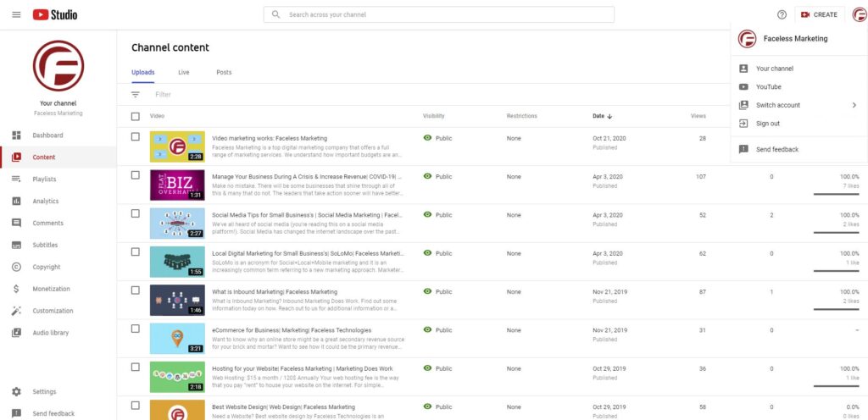The height and width of the screenshot is (420, 868).
Task: Click the large channel logo in sidebar
Action: click(58, 66)
